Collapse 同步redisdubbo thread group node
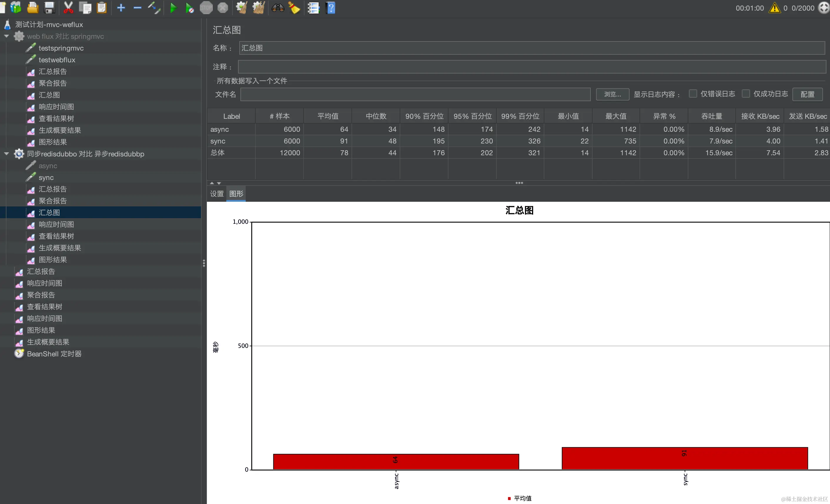The image size is (830, 504). tap(6, 153)
